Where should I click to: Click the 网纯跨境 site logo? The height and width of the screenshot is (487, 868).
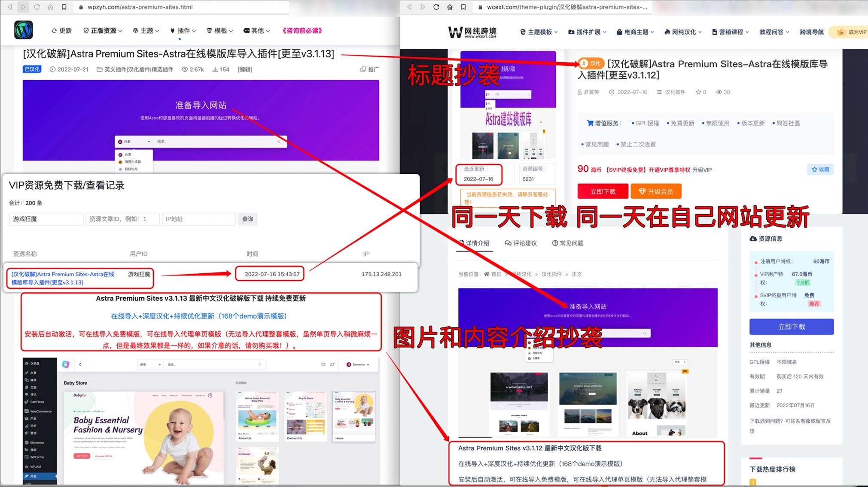coord(472,32)
